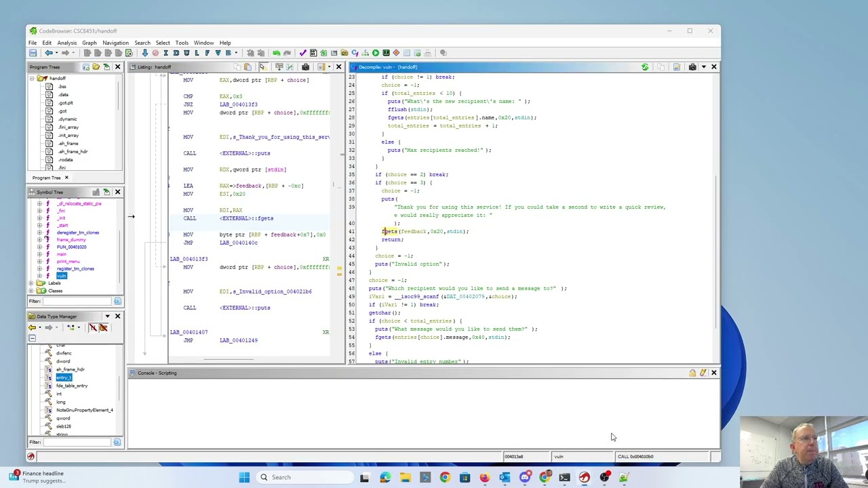Open the Data Type Manager dropdown menu
Viewport: 868px width, 488px height.
[x=107, y=317]
